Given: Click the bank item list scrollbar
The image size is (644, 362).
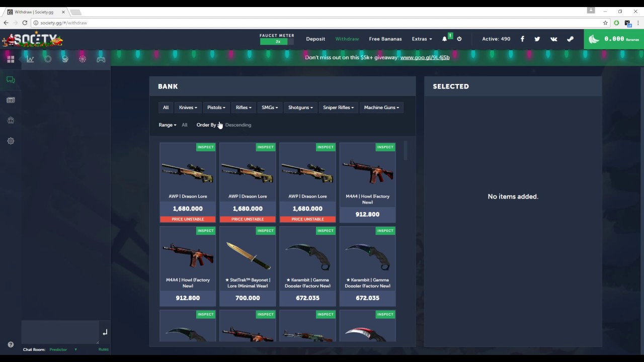Looking at the screenshot, I should [406, 151].
